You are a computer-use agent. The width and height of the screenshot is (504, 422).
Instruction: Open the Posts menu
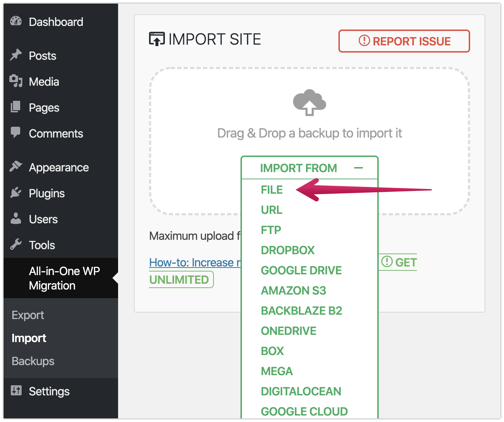click(61, 56)
